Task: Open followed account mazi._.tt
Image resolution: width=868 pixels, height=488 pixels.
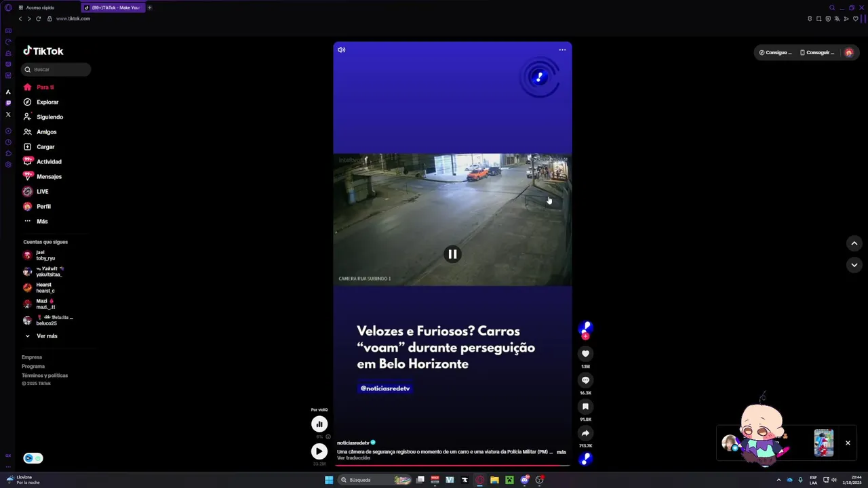Action: [x=41, y=304]
